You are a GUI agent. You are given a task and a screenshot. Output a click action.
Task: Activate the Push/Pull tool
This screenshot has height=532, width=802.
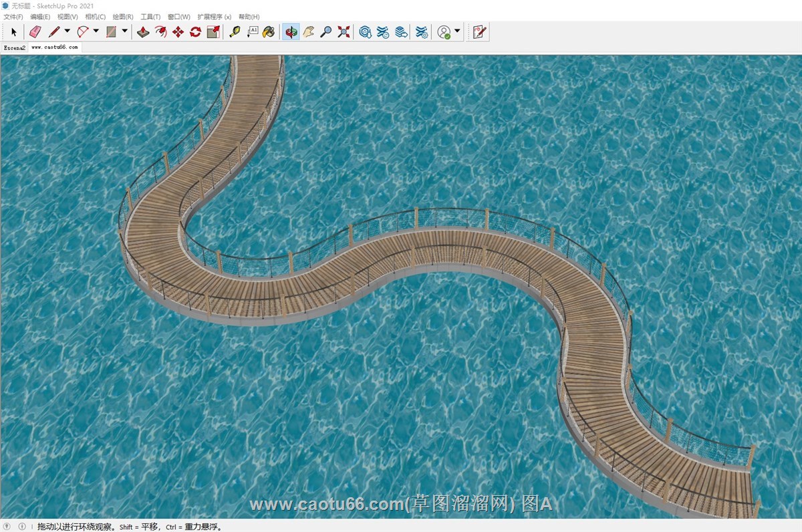[143, 31]
